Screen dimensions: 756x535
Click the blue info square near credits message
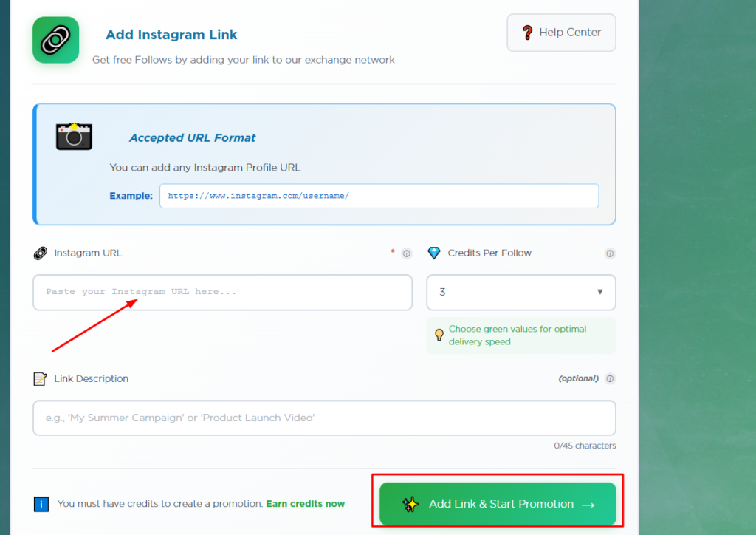tap(41, 504)
